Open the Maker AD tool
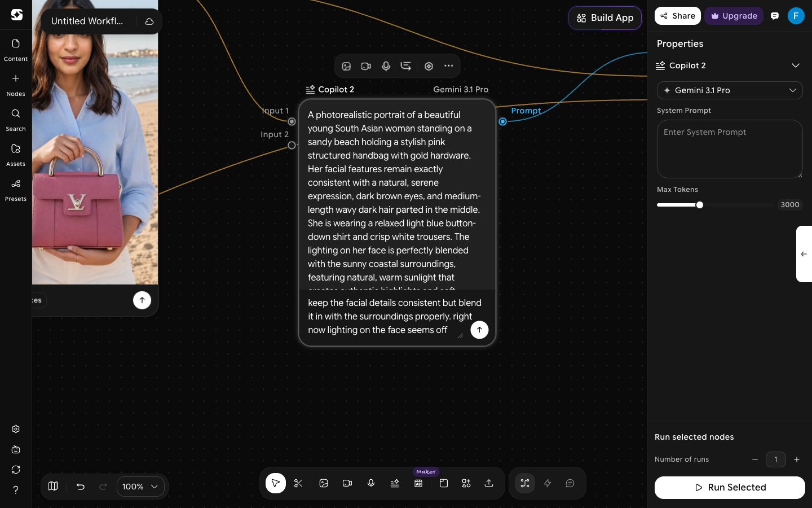Image resolution: width=812 pixels, height=508 pixels. pyautogui.click(x=418, y=483)
